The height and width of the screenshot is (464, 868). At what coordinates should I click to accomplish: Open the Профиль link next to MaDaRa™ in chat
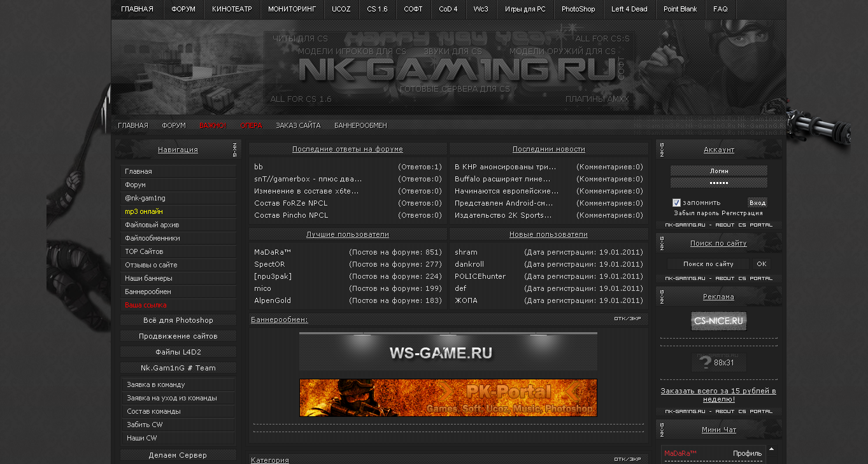(x=747, y=453)
